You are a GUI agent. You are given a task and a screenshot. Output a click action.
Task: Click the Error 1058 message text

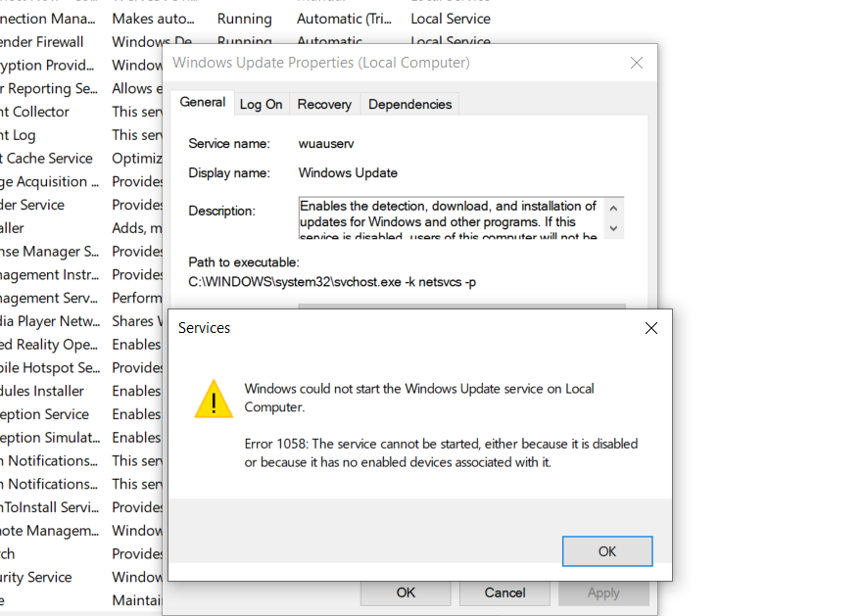pyautogui.click(x=441, y=453)
